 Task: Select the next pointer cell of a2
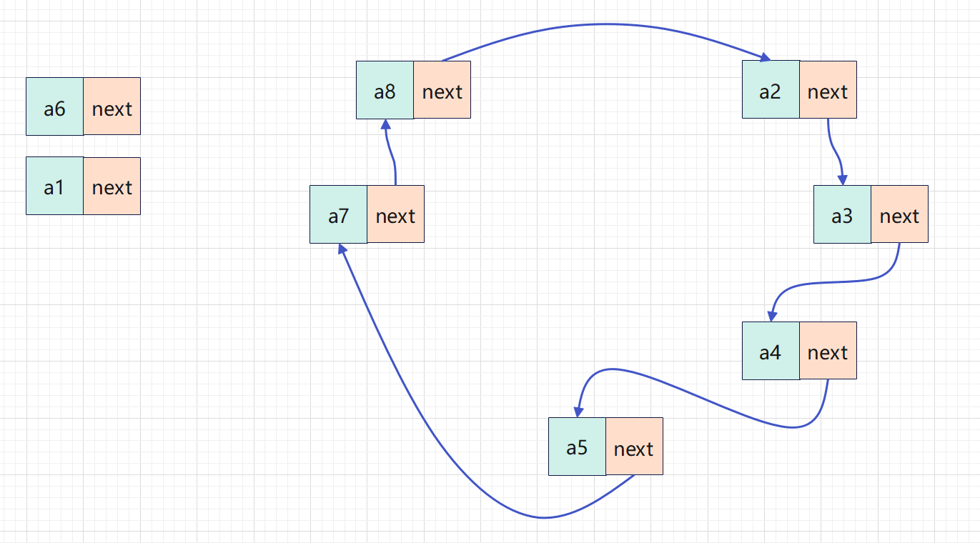click(x=828, y=89)
